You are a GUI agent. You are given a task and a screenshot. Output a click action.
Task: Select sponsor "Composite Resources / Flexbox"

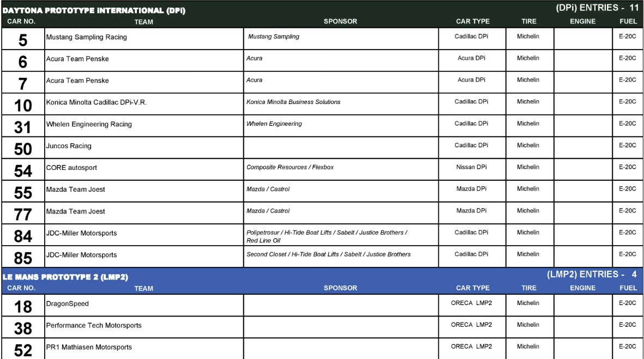(x=290, y=167)
